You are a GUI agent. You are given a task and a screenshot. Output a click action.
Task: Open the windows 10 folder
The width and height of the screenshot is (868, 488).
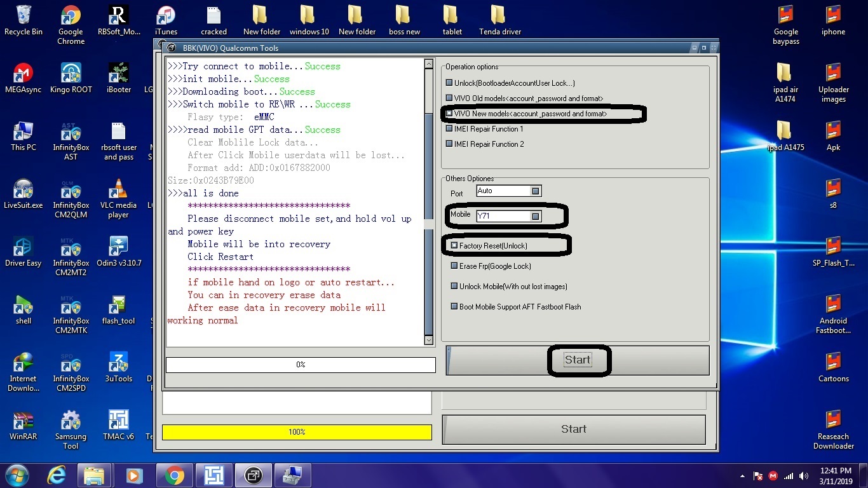click(309, 20)
